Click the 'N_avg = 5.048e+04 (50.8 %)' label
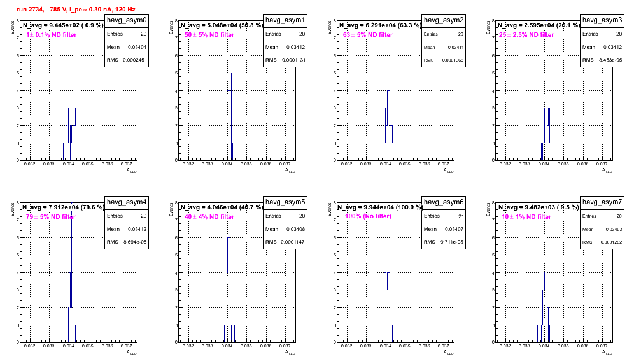Viewport: 634px width, 364px height. pos(222,25)
